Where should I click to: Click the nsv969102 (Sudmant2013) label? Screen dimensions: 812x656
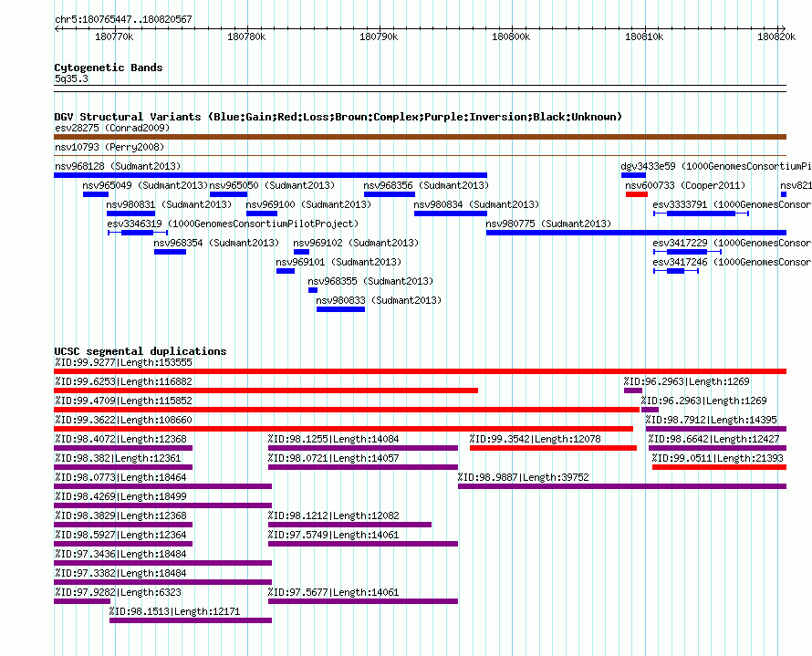[x=356, y=243]
